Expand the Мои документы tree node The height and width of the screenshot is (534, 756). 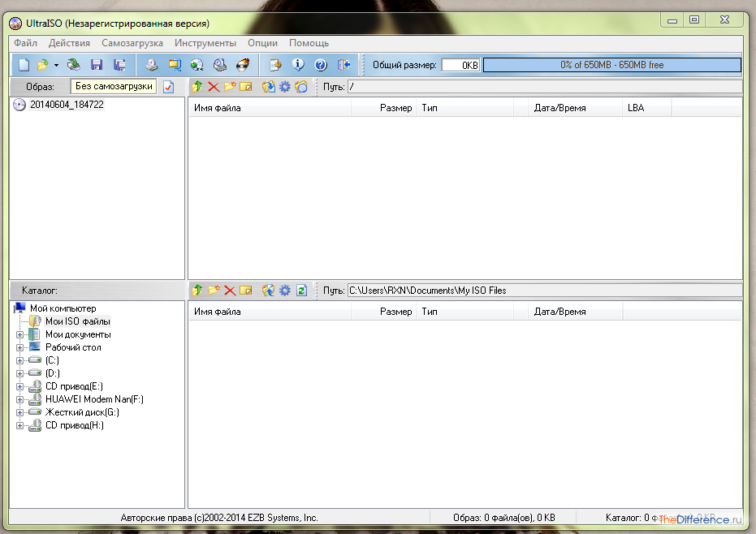point(19,334)
